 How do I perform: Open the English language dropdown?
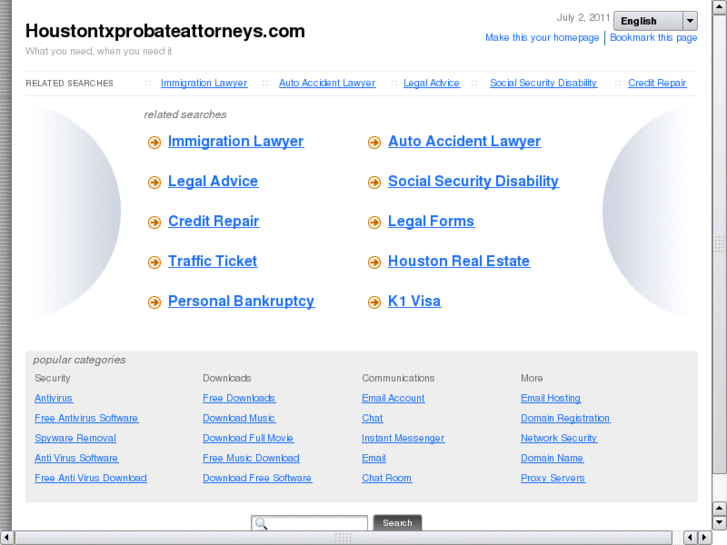[655, 21]
